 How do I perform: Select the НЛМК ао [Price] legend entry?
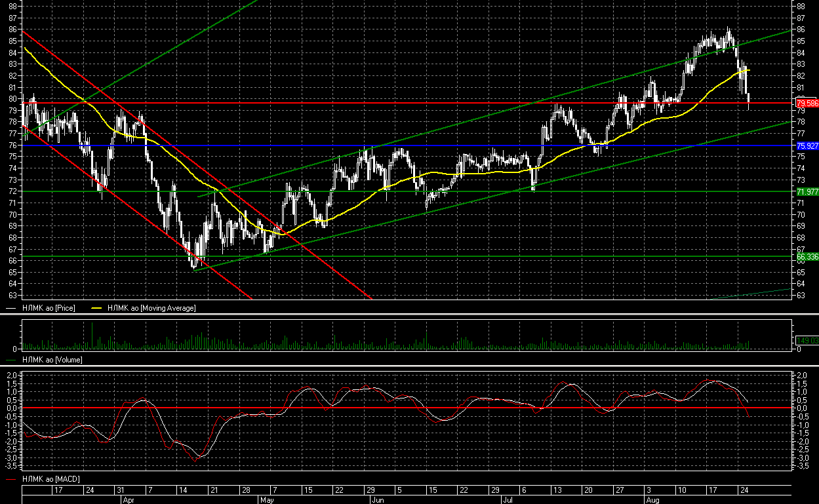pyautogui.click(x=49, y=307)
